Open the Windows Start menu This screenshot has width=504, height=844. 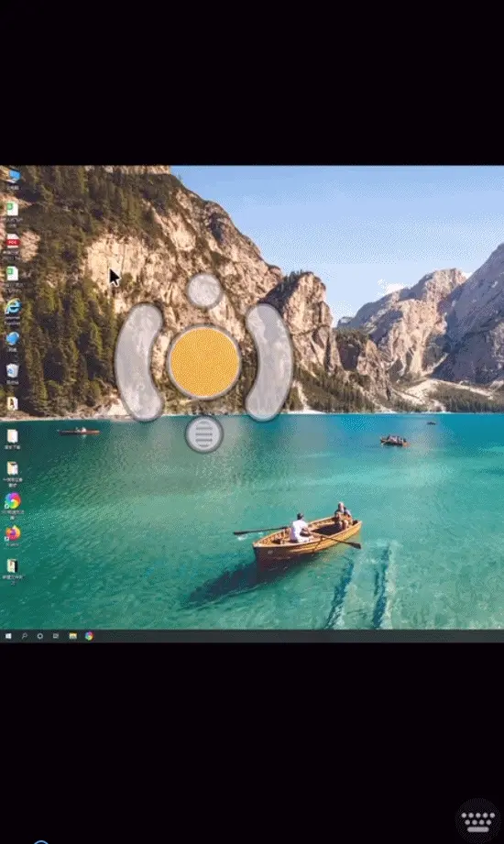8,636
